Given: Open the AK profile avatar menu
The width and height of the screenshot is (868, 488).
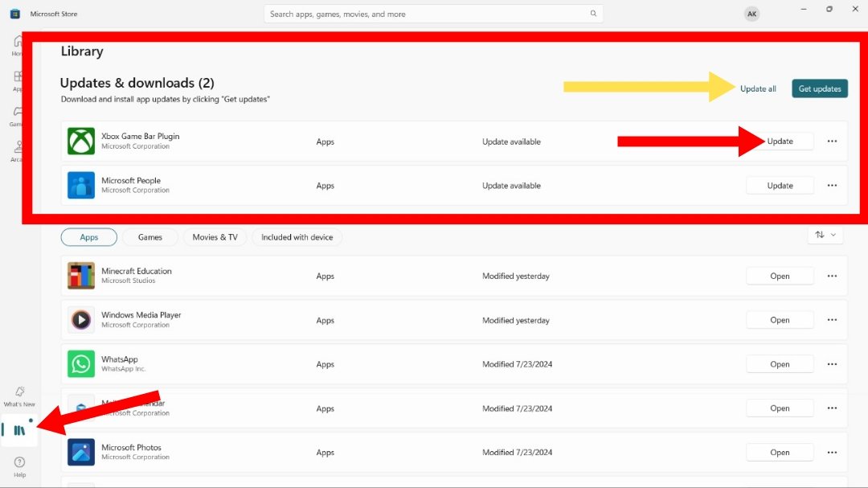Looking at the screenshot, I should tap(751, 14).
